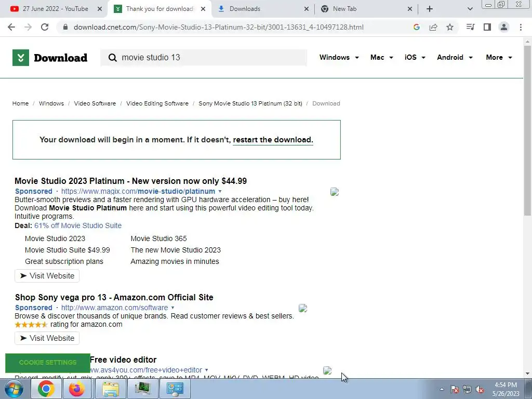Click magix ad broken image thumbnail
The image size is (532, 399).
335,192
